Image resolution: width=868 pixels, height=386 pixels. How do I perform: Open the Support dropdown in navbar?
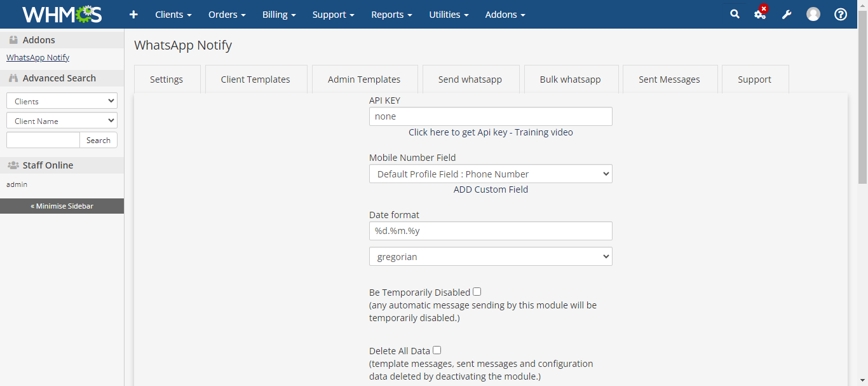coord(333,15)
